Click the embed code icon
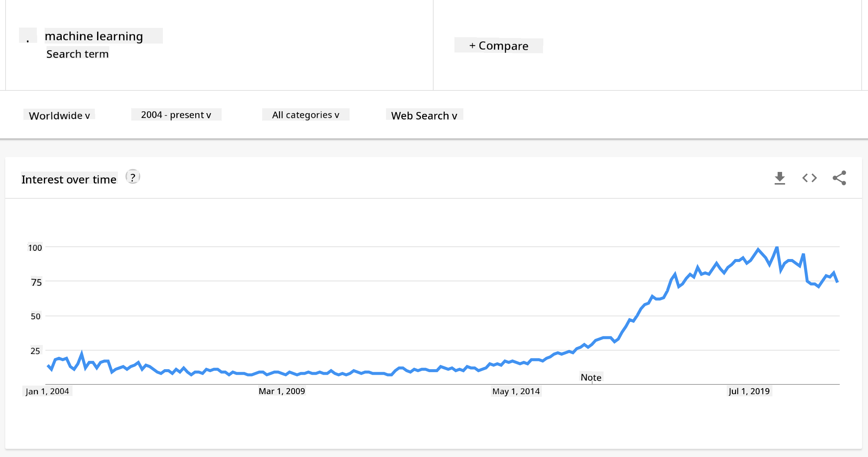 point(809,178)
